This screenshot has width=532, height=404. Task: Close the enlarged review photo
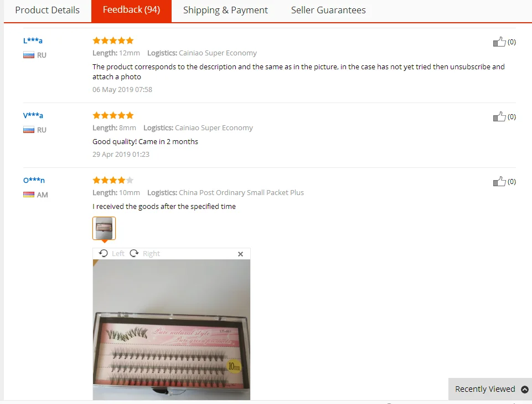[x=240, y=254]
